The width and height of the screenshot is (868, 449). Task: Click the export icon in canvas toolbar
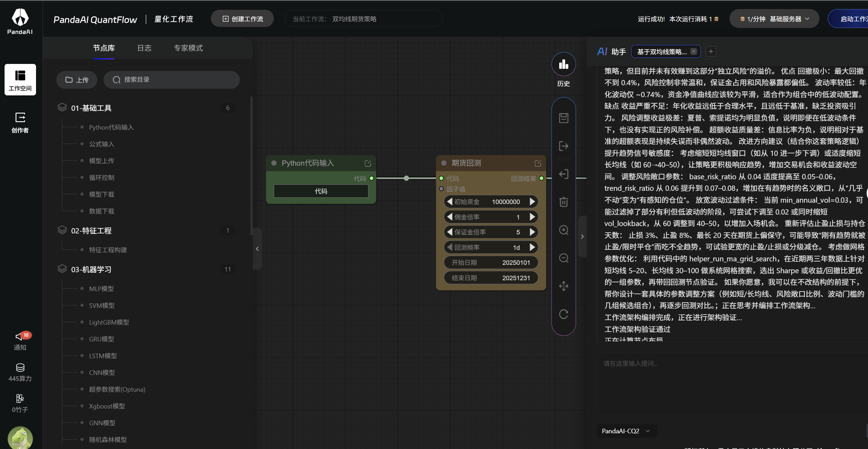coord(563,146)
